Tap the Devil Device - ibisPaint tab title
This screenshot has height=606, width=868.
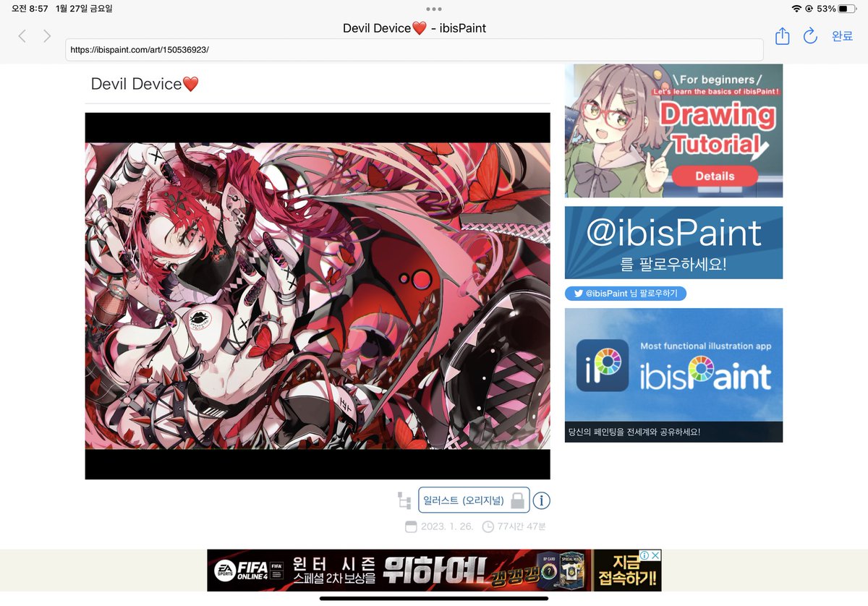click(414, 28)
